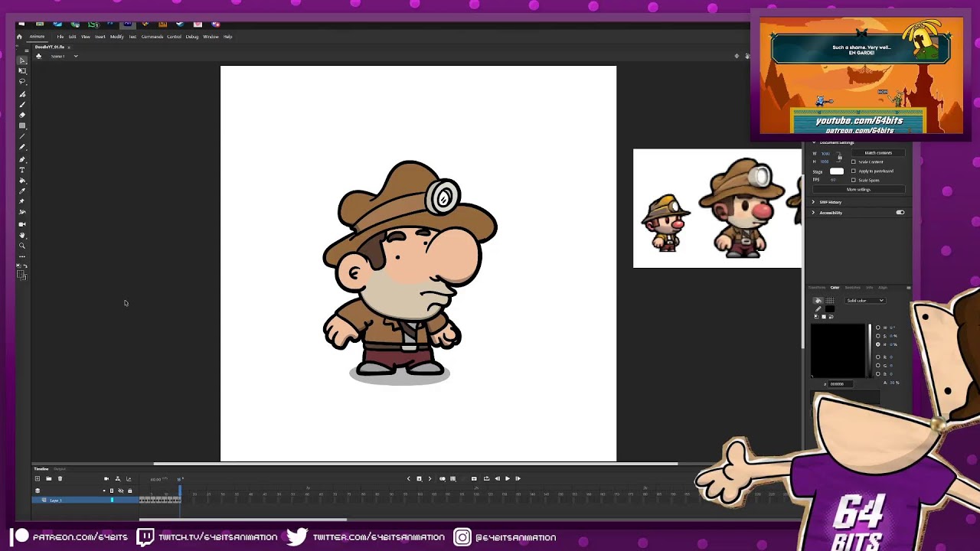The image size is (980, 551).
Task: Select the Eyedropper tool
Action: coord(22,191)
